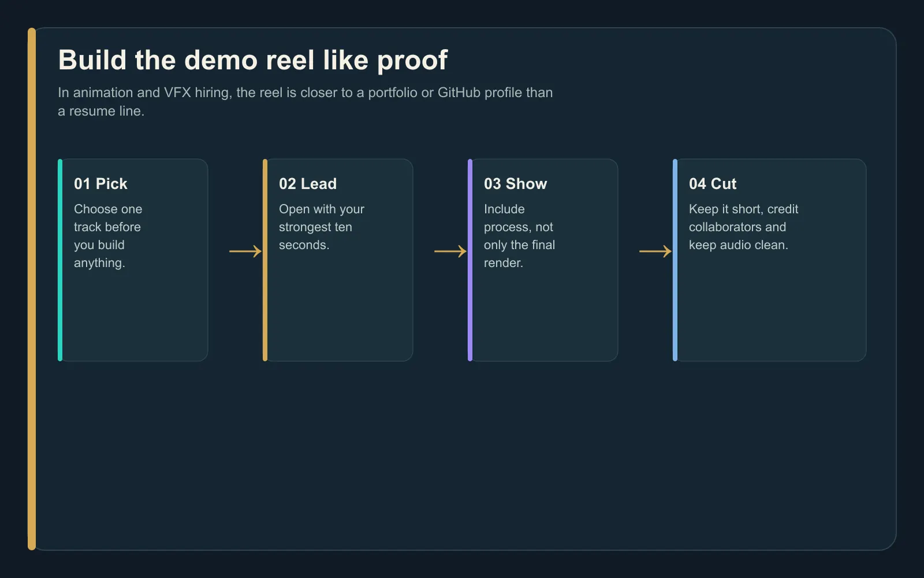Select the "04 Cut" step title

pyautogui.click(x=713, y=184)
